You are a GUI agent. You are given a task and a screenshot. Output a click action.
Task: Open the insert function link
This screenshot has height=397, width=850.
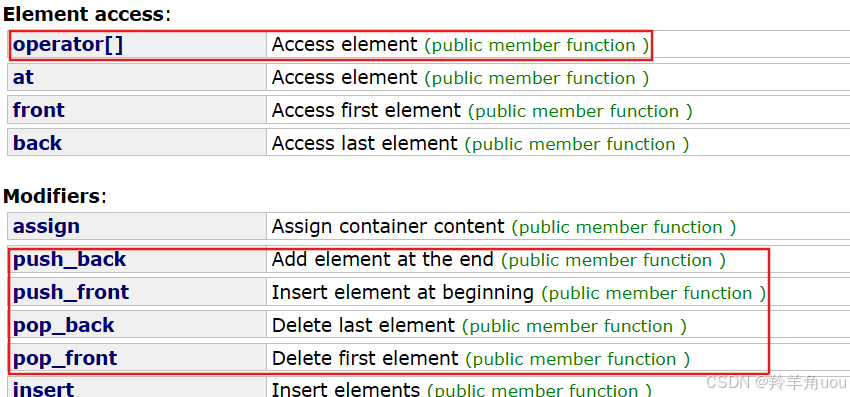click(x=43, y=388)
